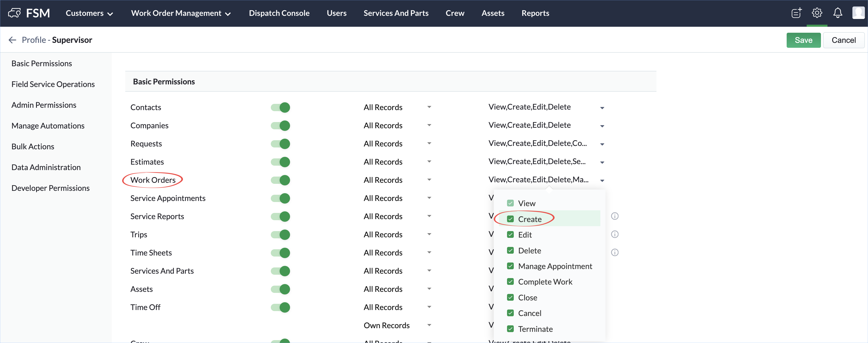Open the notifications bell
Viewport: 868px width, 343px height.
(x=838, y=13)
